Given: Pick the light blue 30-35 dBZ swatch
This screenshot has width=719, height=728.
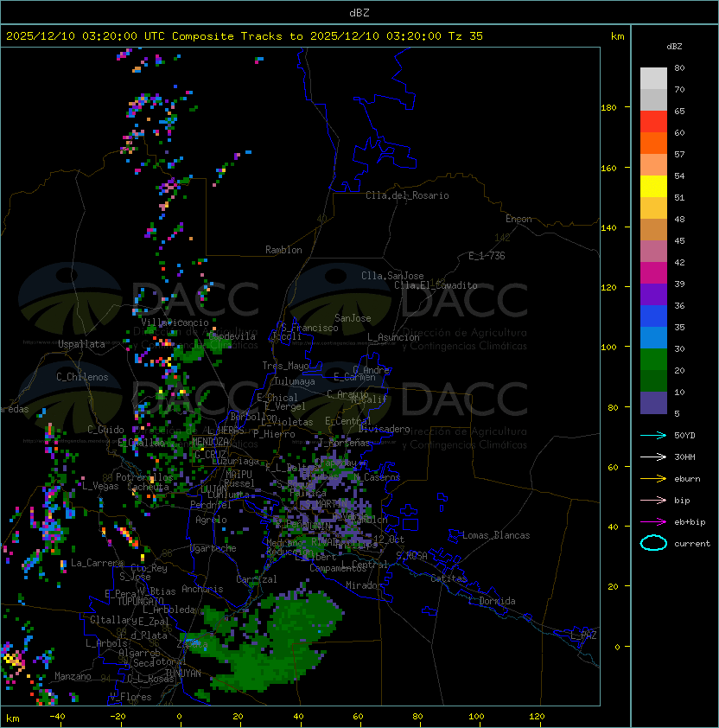Looking at the screenshot, I should coord(653,338).
